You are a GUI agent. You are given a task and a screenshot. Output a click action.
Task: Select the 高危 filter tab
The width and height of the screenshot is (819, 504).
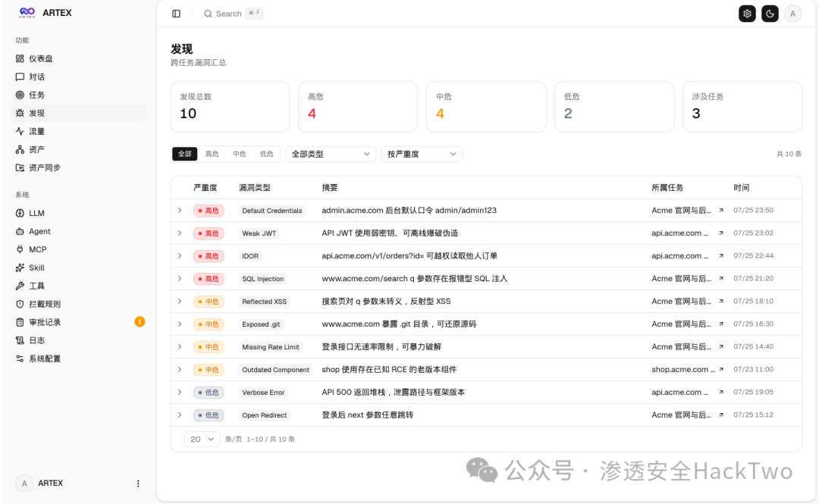point(212,154)
